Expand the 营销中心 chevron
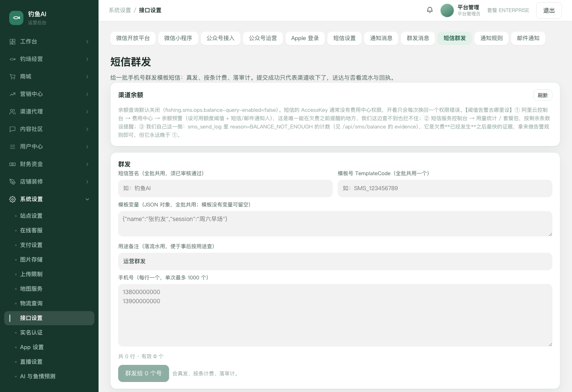Viewport: 572px width, 392px height. 87,94
